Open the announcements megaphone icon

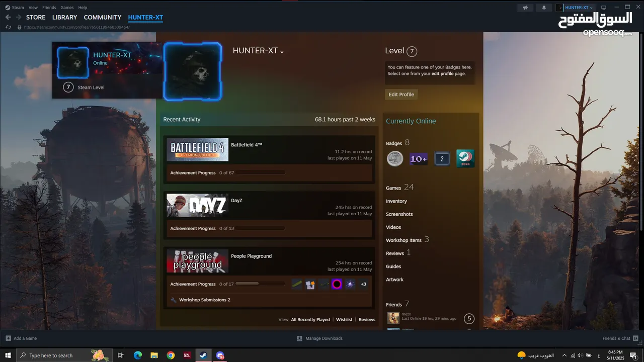[x=525, y=8]
